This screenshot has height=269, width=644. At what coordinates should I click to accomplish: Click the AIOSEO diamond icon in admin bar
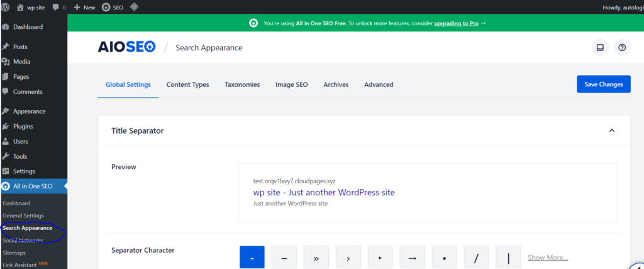[133, 7]
